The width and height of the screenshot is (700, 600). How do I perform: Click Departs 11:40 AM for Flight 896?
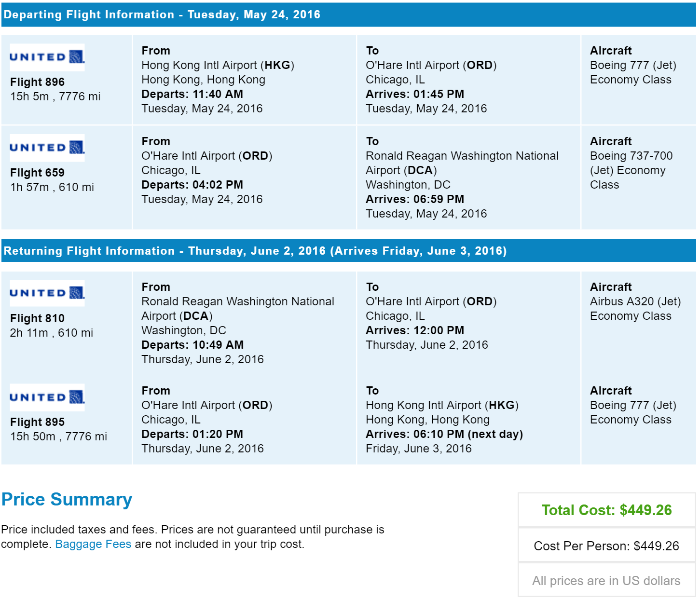(192, 94)
